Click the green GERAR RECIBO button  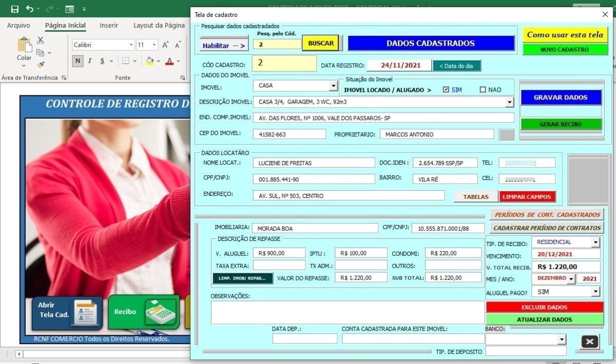(x=561, y=124)
